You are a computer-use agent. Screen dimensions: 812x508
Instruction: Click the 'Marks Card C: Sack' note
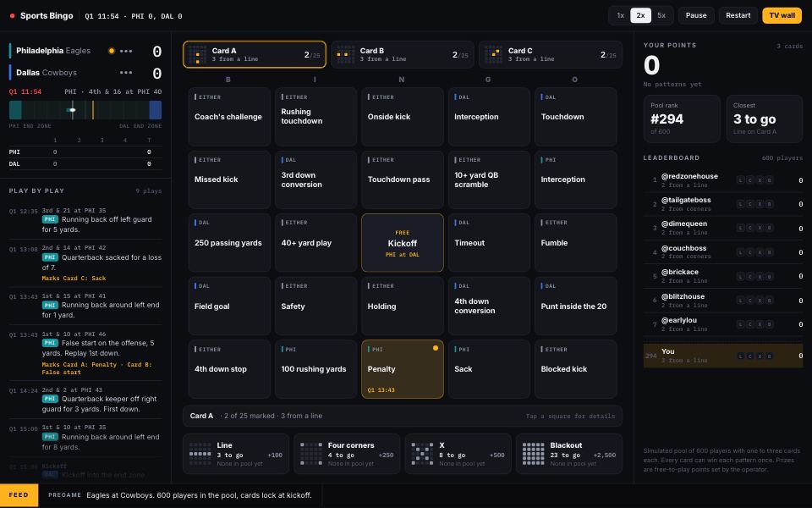(74, 279)
